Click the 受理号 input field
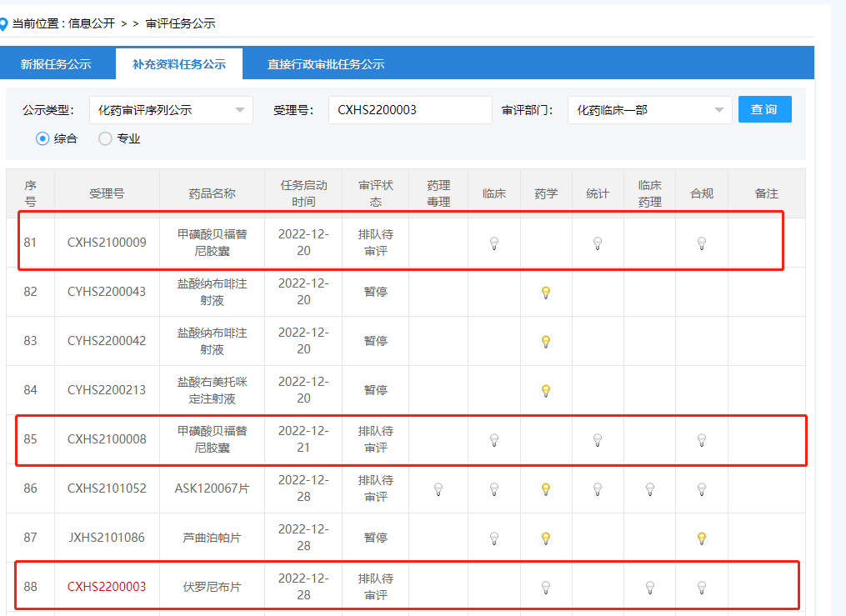The height and width of the screenshot is (616, 846). [410, 110]
